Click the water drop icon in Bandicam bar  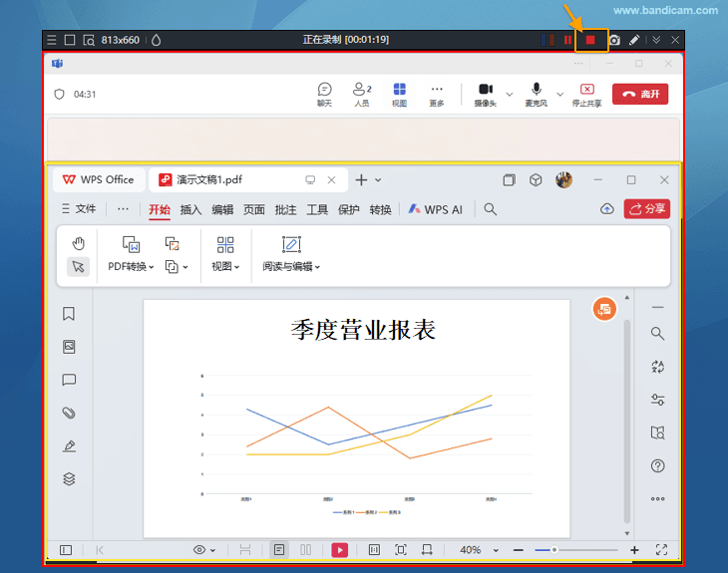(x=156, y=40)
